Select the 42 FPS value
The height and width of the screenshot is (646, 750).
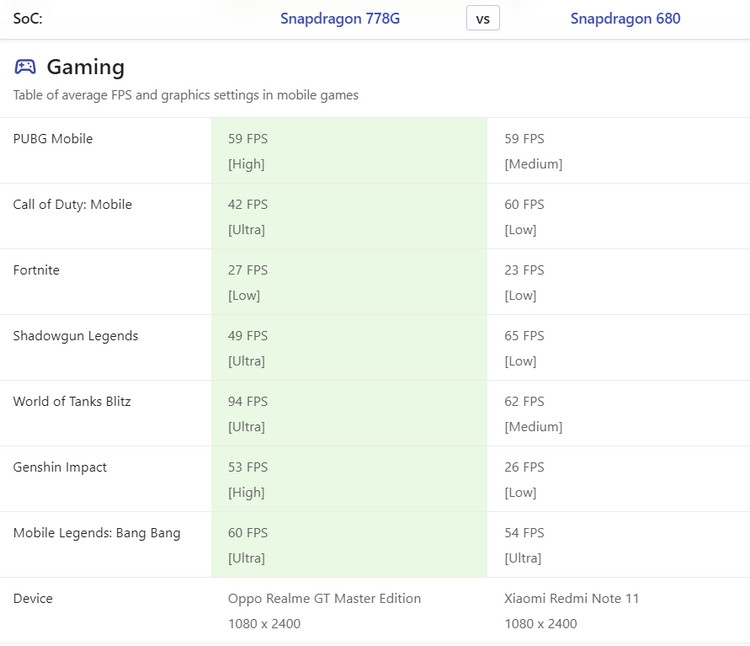click(x=248, y=204)
